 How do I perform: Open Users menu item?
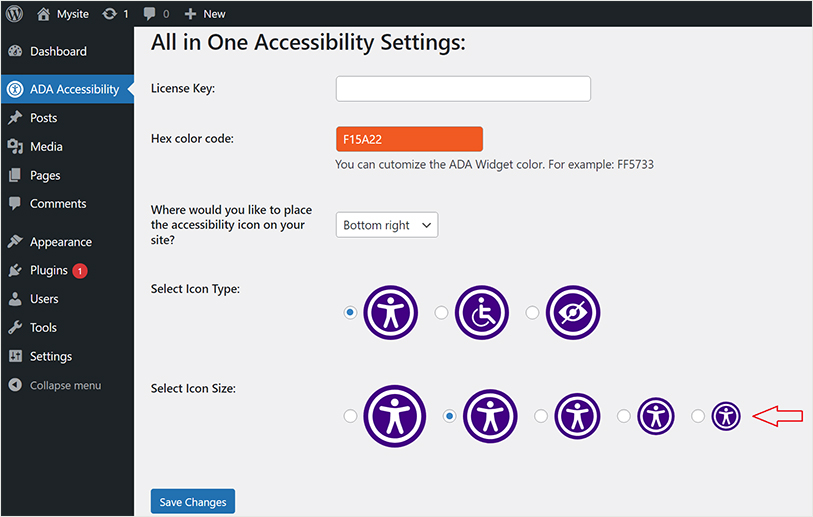(67, 299)
